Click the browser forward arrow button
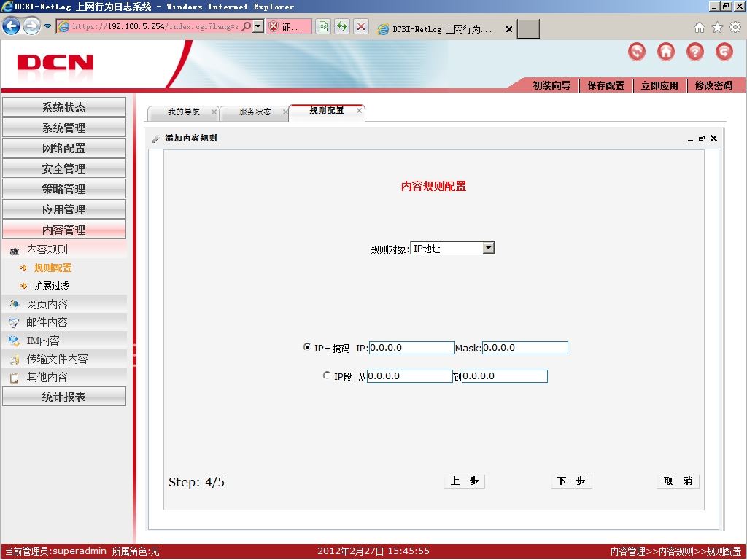 click(32, 26)
